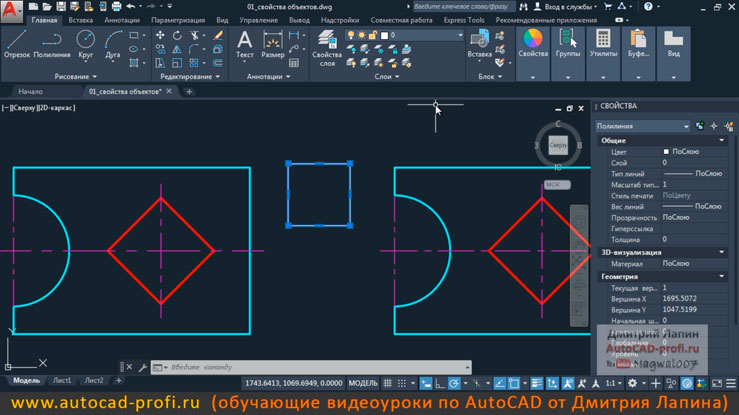Viewport: 739px width, 415px height.
Task: Toggle the PICKADD icon in СВОЙСТВА palette
Action: pyautogui.click(x=700, y=126)
